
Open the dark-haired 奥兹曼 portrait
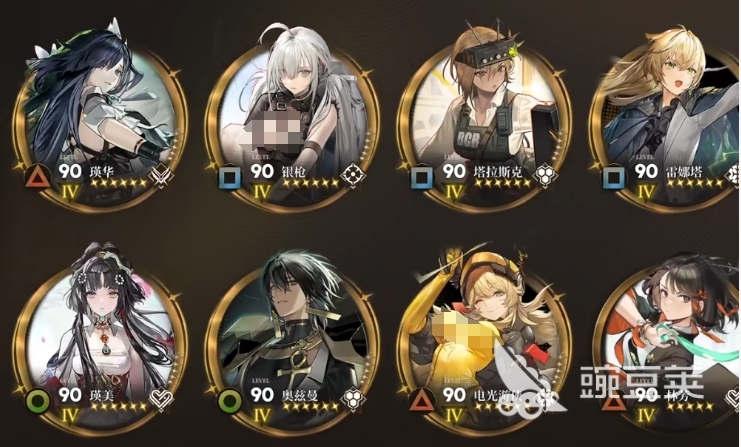[x=292, y=340]
